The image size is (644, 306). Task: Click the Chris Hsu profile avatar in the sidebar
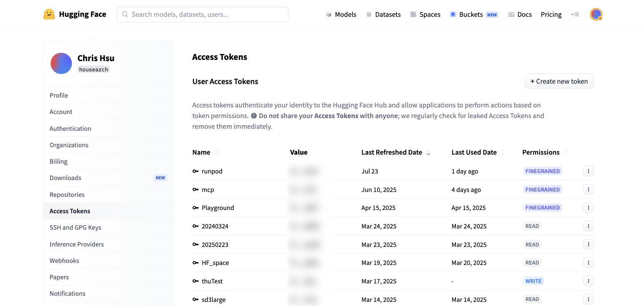[61, 63]
